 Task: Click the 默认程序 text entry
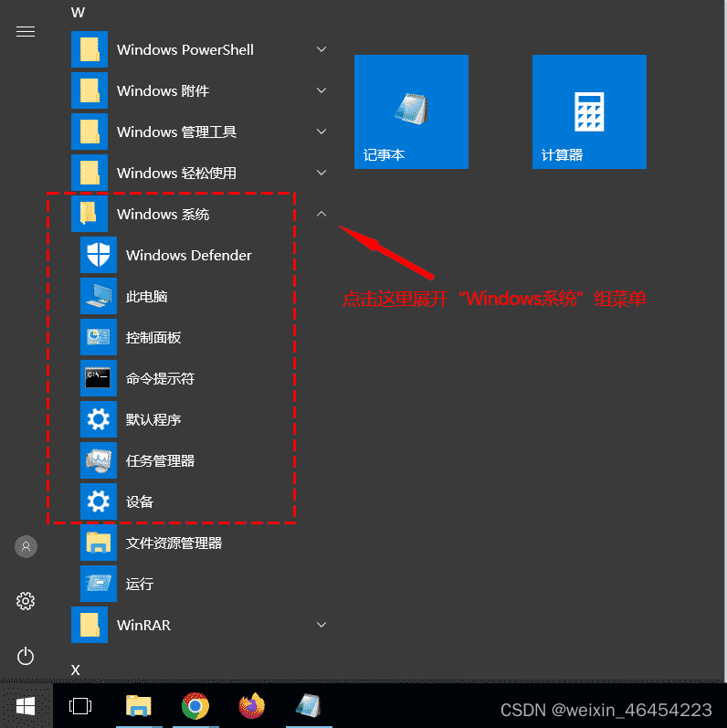(x=153, y=419)
